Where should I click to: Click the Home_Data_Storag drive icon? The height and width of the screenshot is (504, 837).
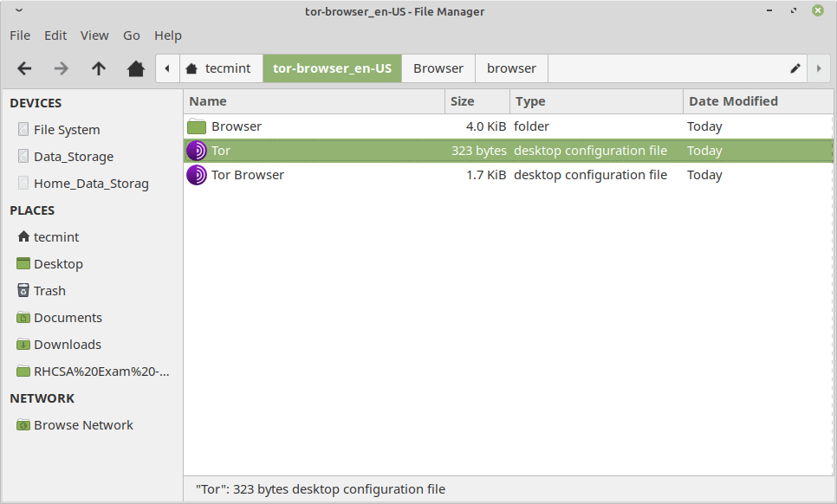coord(23,183)
